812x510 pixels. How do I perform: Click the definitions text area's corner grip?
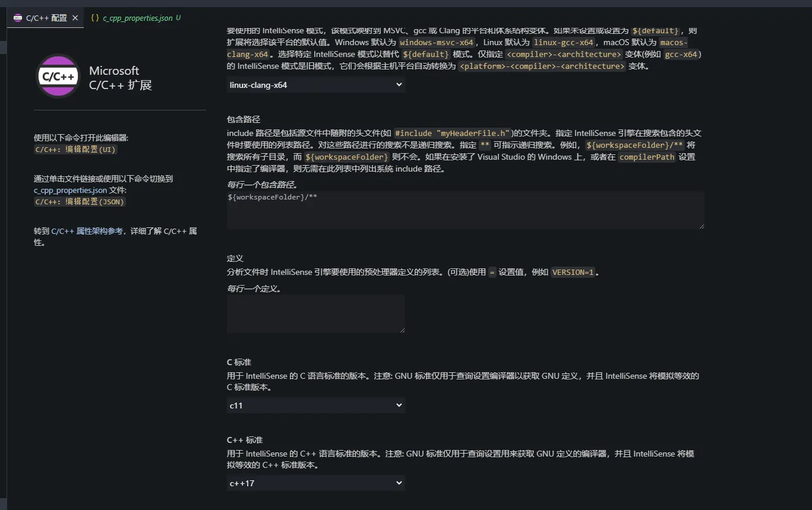(x=402, y=330)
